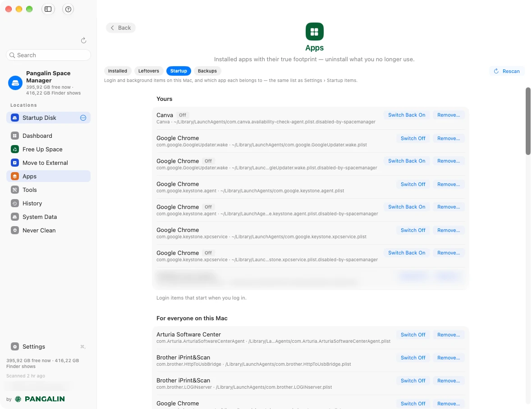Screen dimensions: 532x409
Task: Click the History sidebar icon
Action: [x=14, y=203]
